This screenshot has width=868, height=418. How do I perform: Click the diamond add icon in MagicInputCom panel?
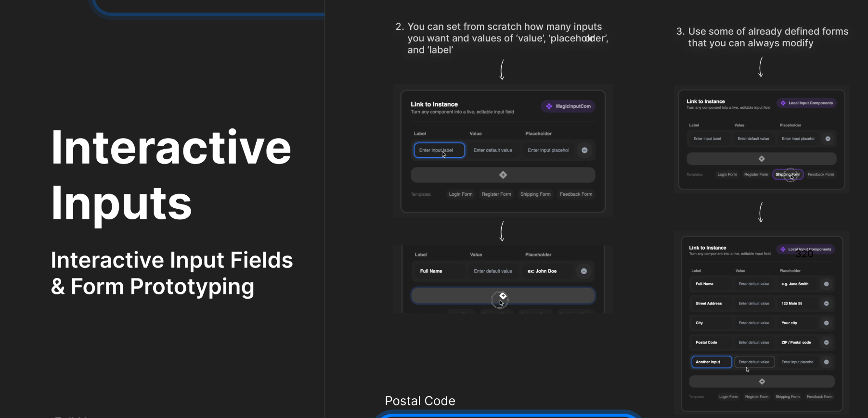click(503, 175)
